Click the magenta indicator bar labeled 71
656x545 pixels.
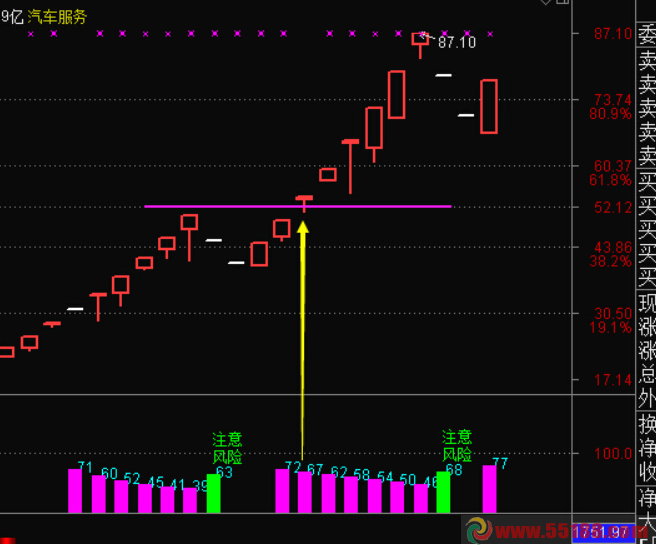[75, 491]
